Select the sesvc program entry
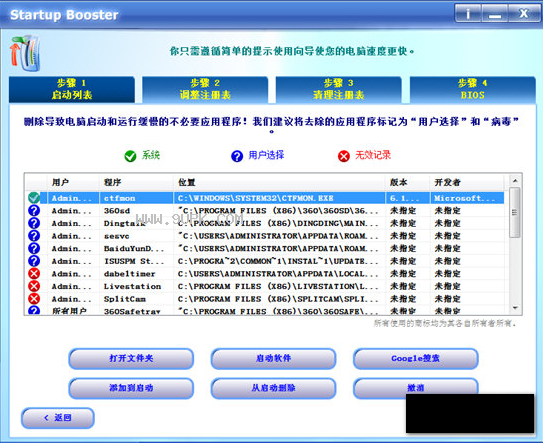Image resolution: width=543 pixels, height=443 pixels. click(116, 236)
